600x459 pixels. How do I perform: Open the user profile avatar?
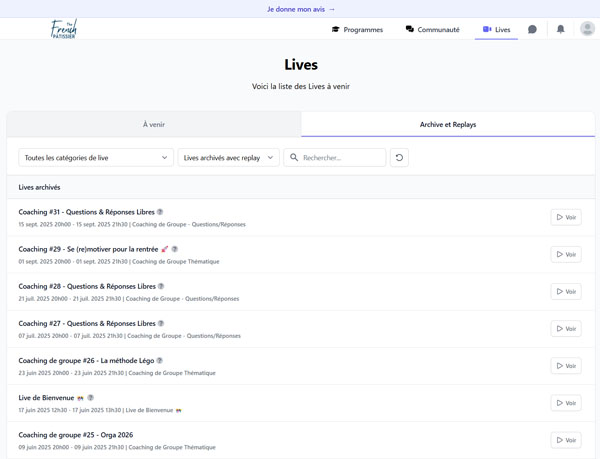click(587, 30)
